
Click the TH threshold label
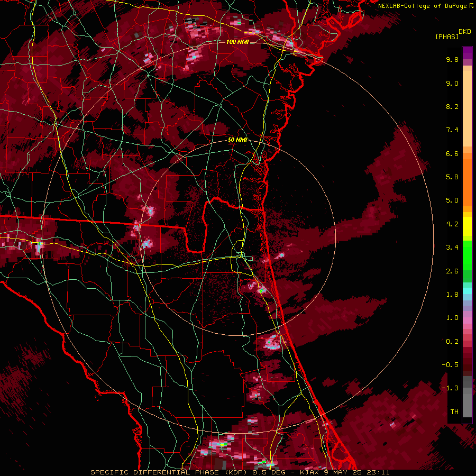(x=454, y=412)
